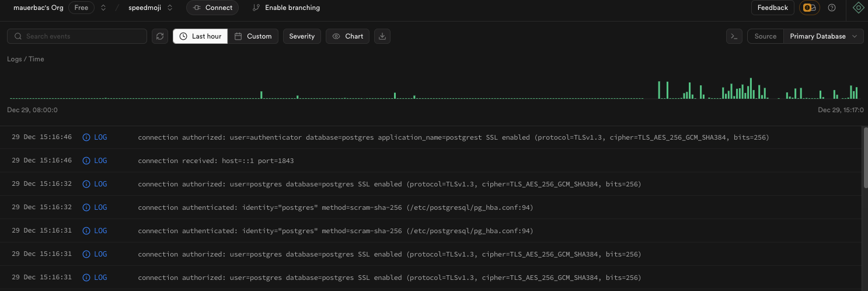Screen dimensions: 868x291
Task: Click the LOG label on connection received row
Action: point(100,161)
